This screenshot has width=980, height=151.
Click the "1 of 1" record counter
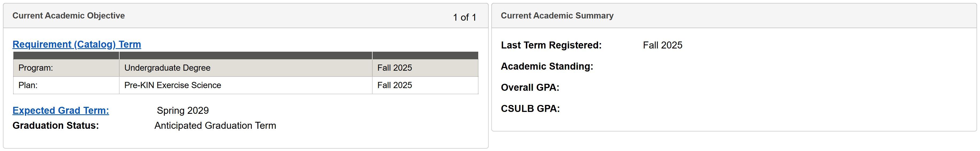coord(464,17)
